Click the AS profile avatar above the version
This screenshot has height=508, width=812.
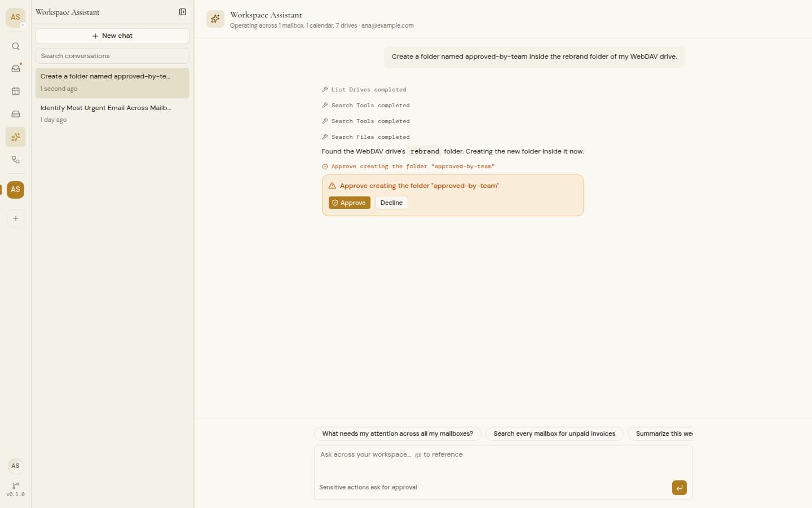pos(16,466)
